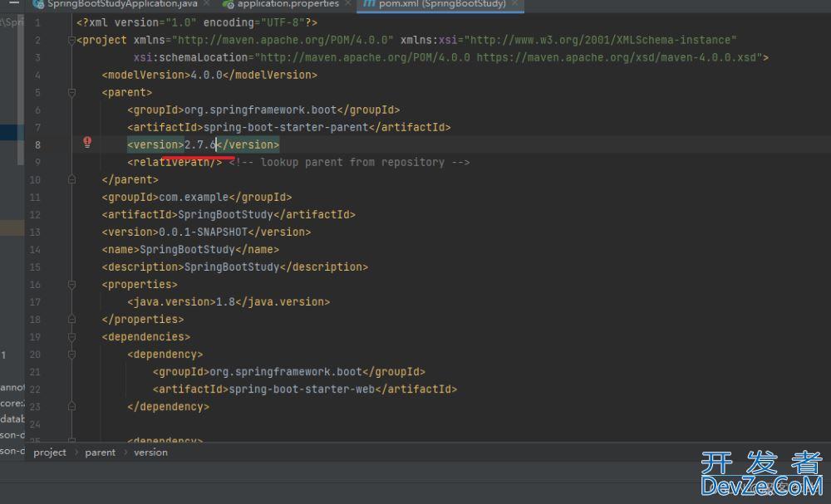Collapse the parent block at line 5
The height and width of the screenshot is (504, 831).
click(72, 92)
